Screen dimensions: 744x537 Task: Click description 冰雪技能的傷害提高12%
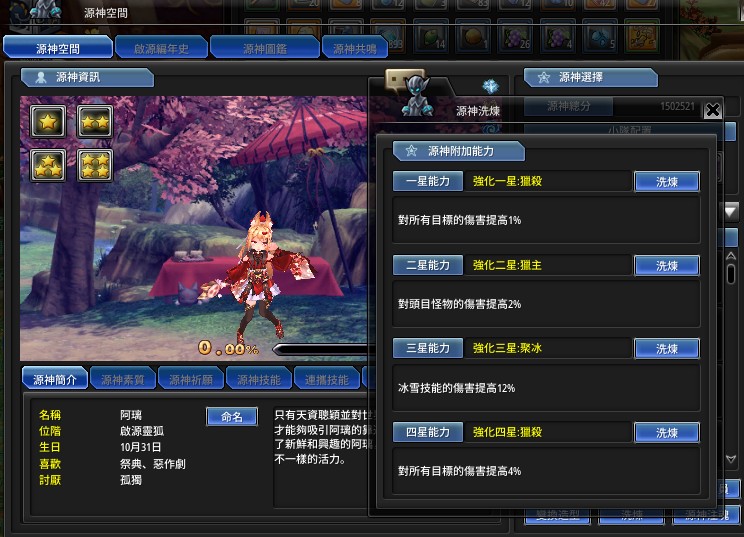pos(456,388)
